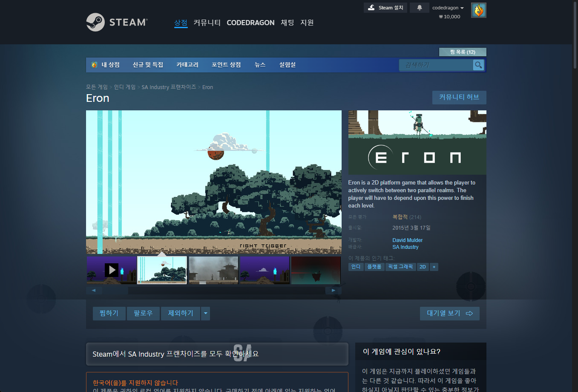The width and height of the screenshot is (578, 392).
Task: Click the 팔로우 button
Action: point(143,313)
